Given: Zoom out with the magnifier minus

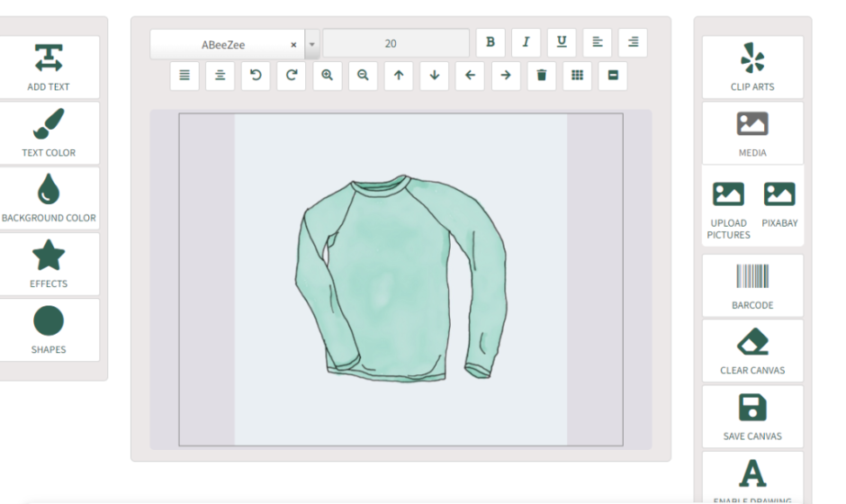Looking at the screenshot, I should (363, 76).
